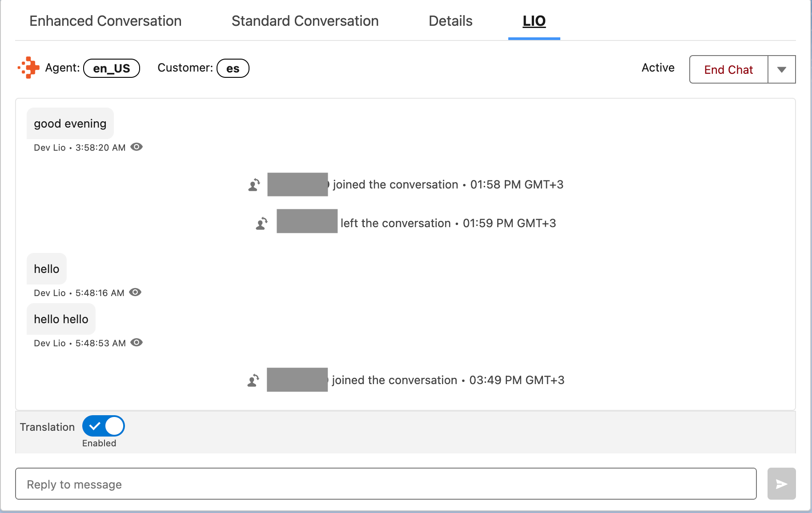Open the Agent en_US language selector

(x=112, y=68)
